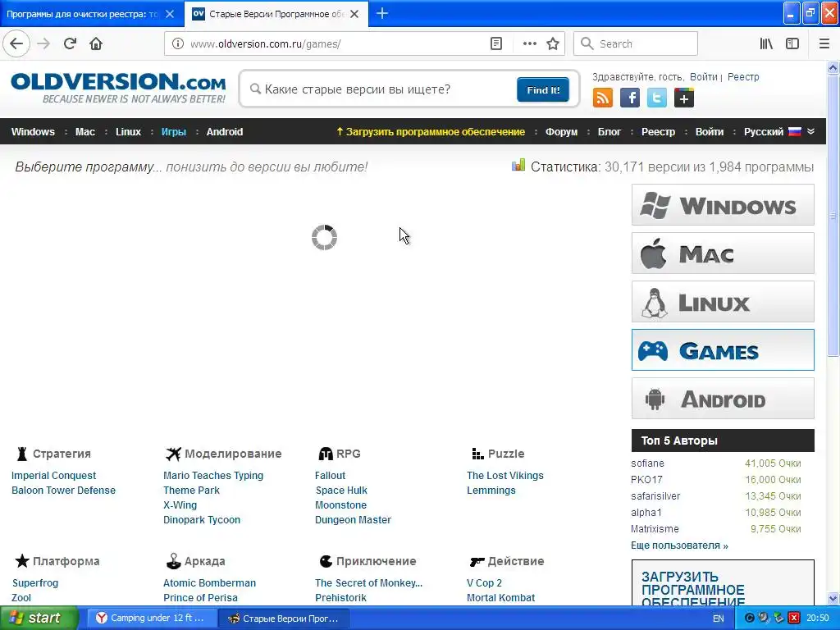Open the Fallout game link
The image size is (840, 630).
(330, 475)
